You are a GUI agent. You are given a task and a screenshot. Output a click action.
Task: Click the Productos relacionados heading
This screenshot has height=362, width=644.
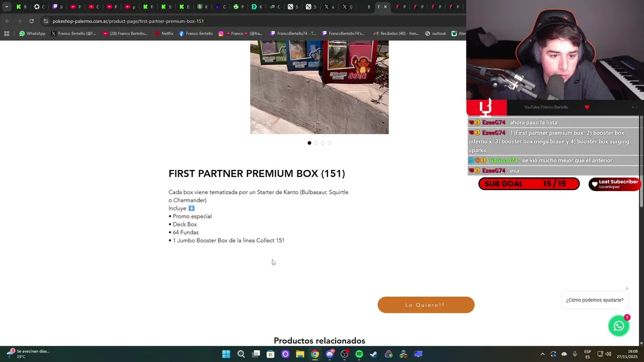tap(319, 341)
